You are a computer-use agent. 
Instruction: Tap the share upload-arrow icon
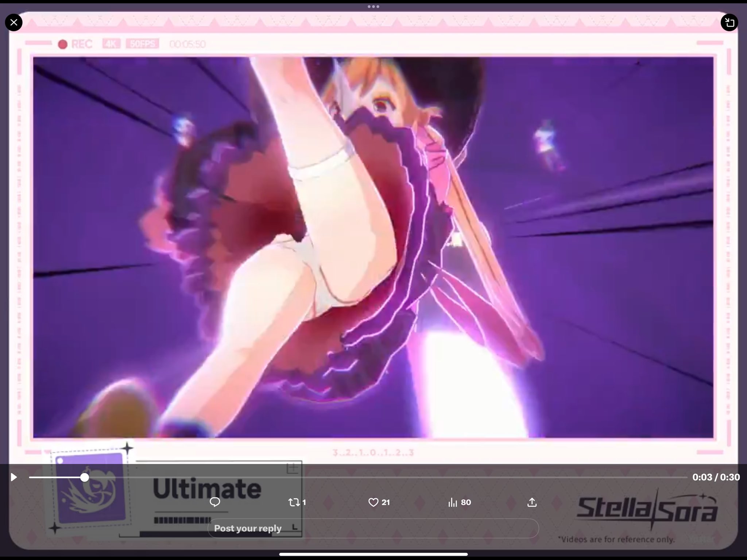click(532, 502)
